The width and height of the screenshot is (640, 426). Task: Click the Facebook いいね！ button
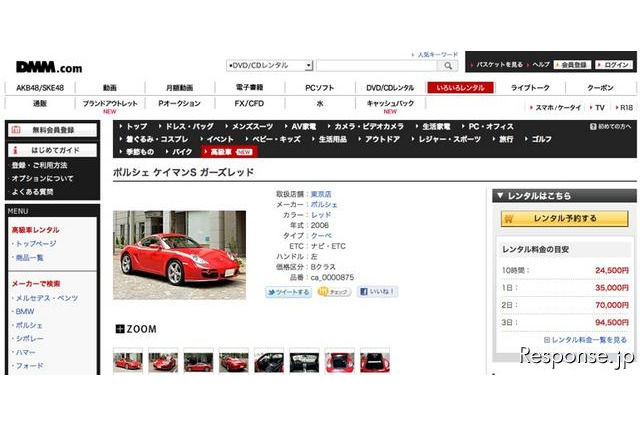click(x=377, y=292)
